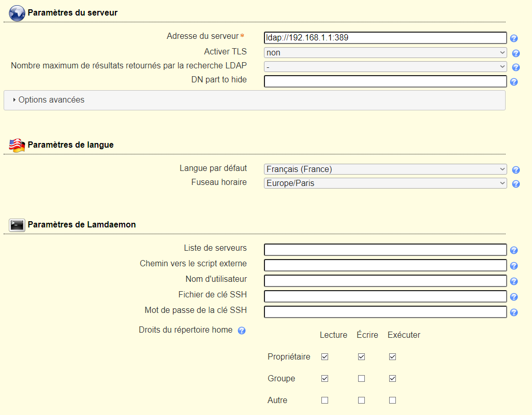Open help for Fichier de clé SSH
The image size is (532, 415).
(x=514, y=297)
